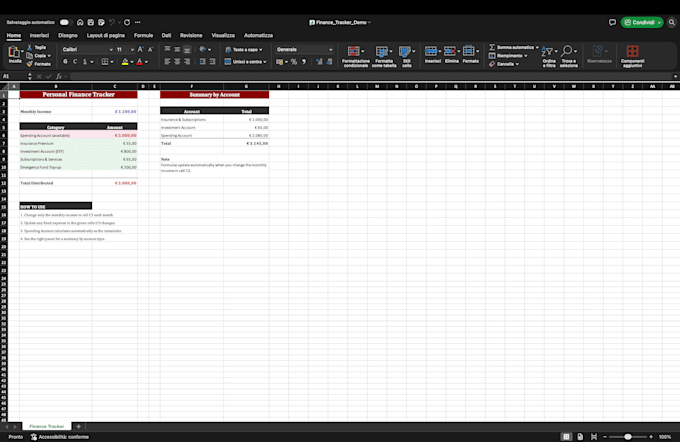Open the three-dots more options icon
This screenshot has height=442, width=680.
(137, 22)
